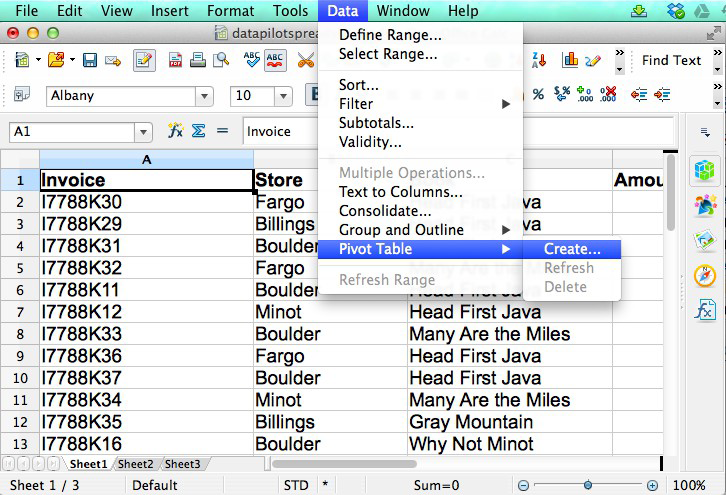Open the Format menu
The height and width of the screenshot is (495, 726).
pos(231,11)
